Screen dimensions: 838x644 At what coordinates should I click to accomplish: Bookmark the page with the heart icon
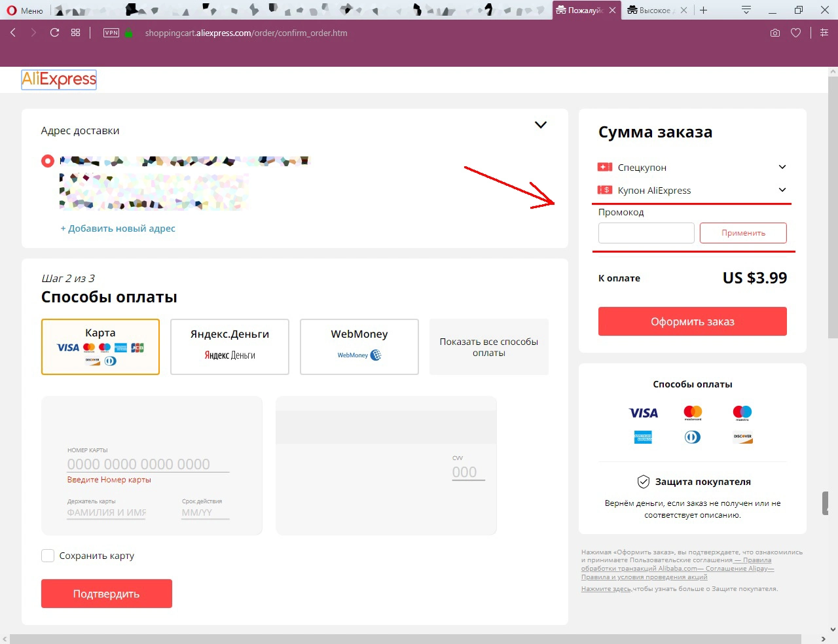(796, 33)
